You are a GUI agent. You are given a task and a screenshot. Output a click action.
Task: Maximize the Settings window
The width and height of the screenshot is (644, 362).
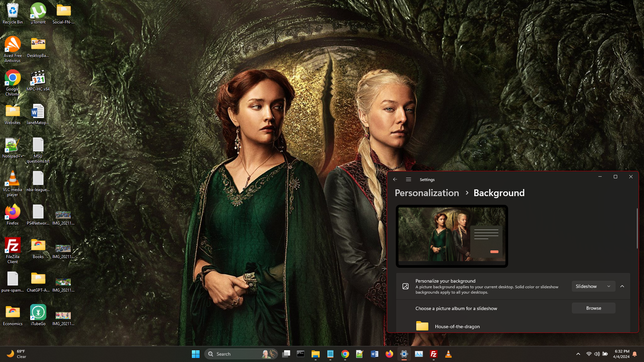615,177
